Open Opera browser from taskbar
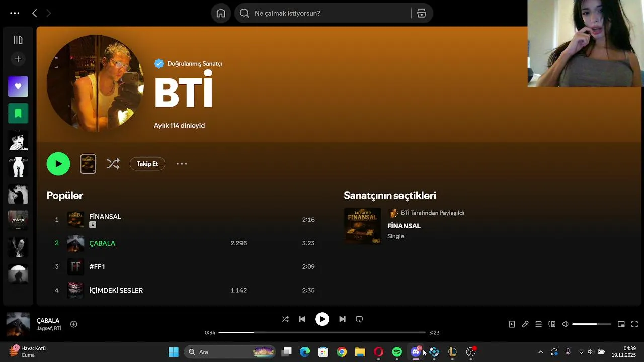 pyautogui.click(x=379, y=352)
